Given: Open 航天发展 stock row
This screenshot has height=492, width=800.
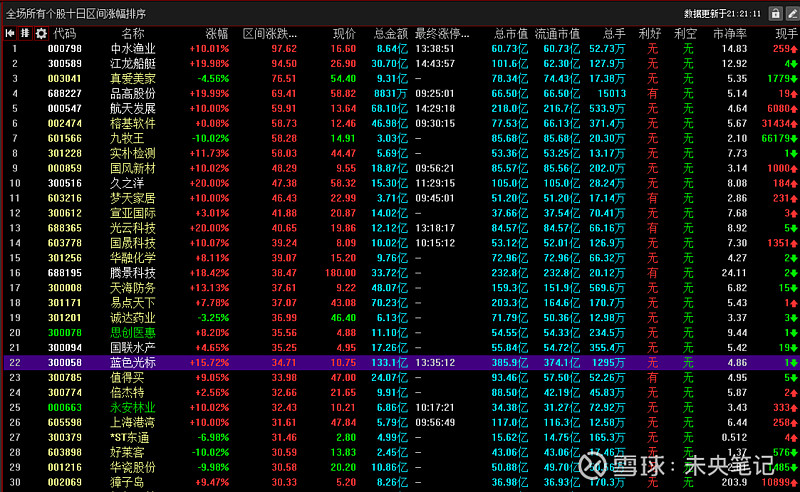Looking at the screenshot, I should click(132, 108).
